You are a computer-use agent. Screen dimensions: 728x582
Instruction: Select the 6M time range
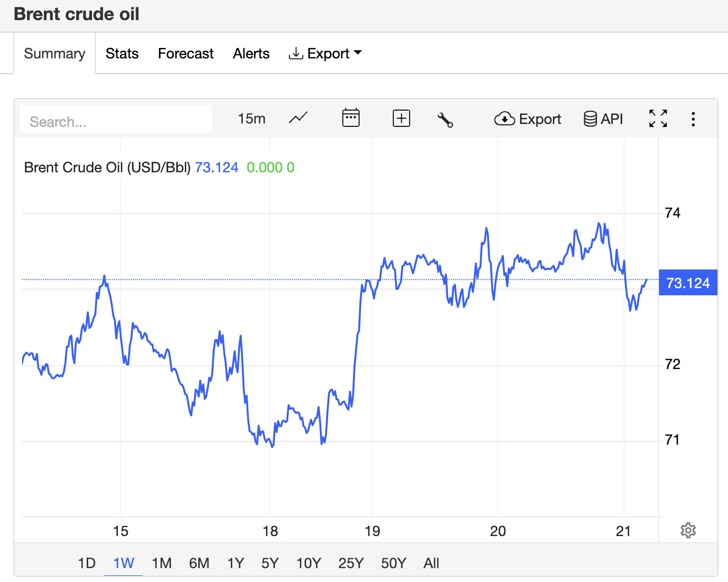pyautogui.click(x=199, y=563)
